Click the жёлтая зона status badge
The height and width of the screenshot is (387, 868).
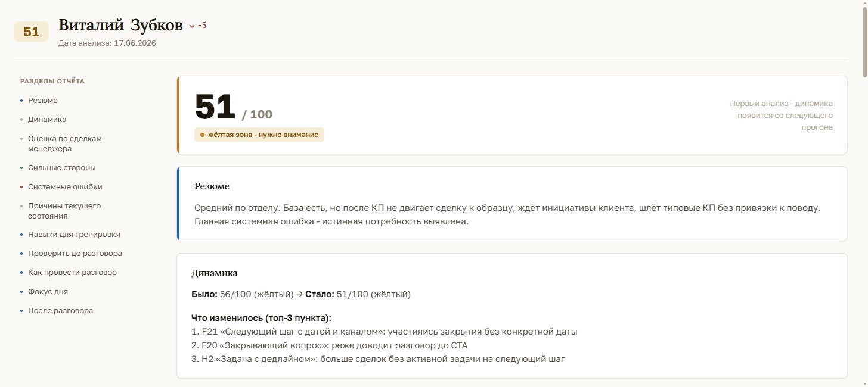point(259,135)
